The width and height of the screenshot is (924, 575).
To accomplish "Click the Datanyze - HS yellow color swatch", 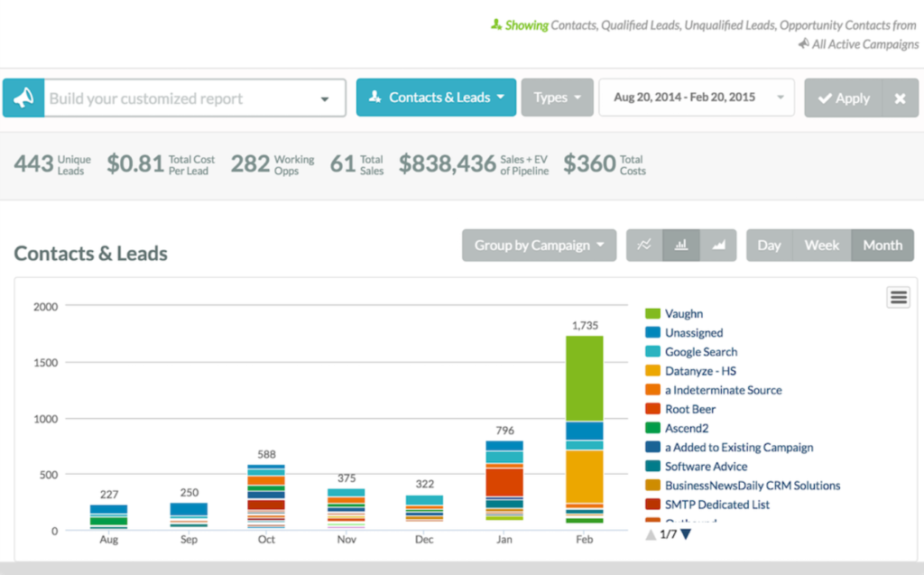I will coord(652,370).
